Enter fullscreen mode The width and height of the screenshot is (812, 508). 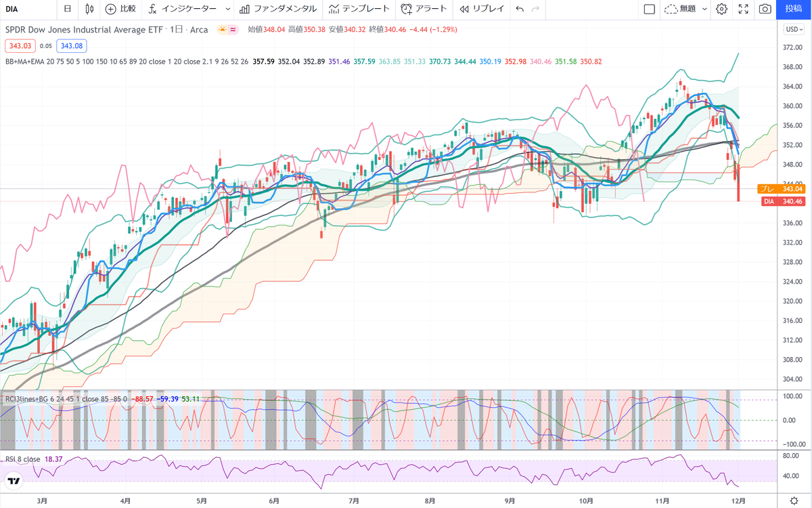743,9
